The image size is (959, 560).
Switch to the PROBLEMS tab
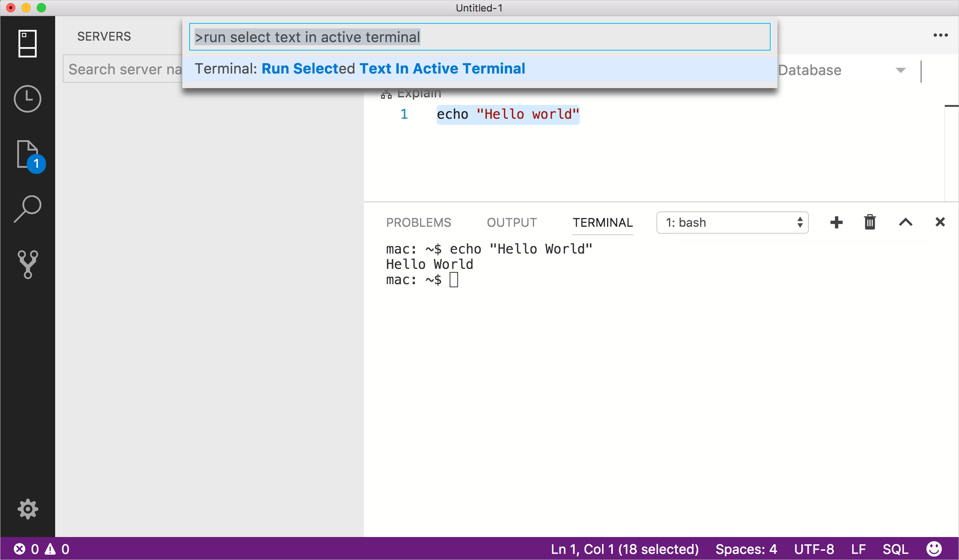(419, 222)
